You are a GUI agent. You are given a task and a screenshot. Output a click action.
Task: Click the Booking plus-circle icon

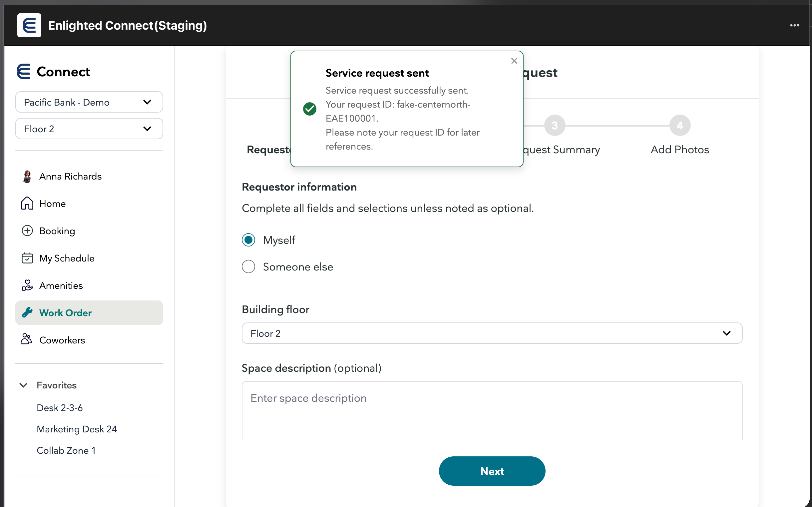point(27,231)
